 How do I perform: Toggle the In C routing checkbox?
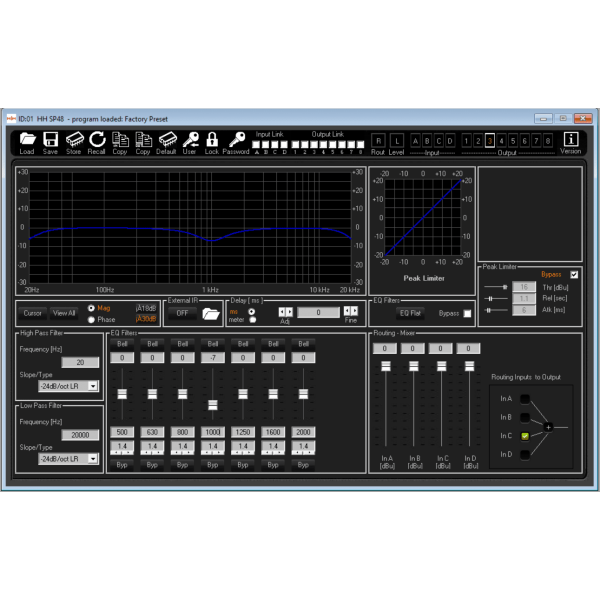click(523, 436)
